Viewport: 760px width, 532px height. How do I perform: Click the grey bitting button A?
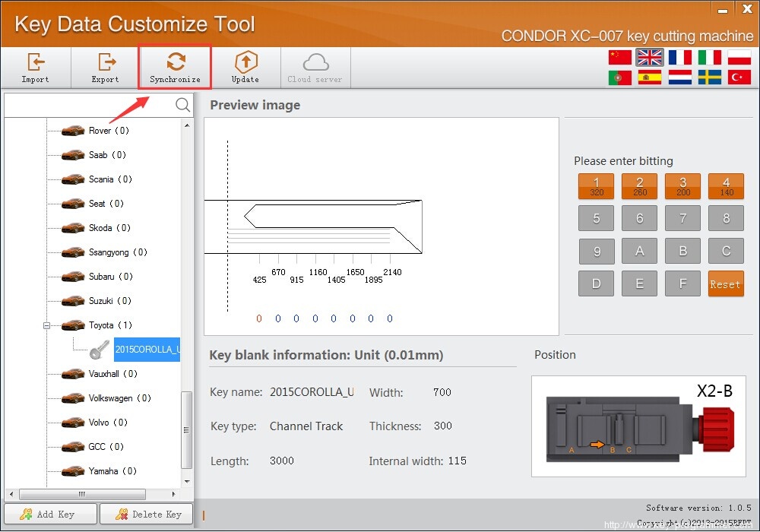pos(639,251)
